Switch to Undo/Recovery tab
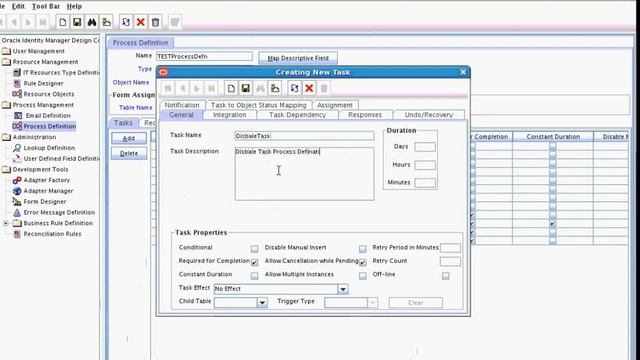Screen dimensions: 640x360 tap(429, 115)
